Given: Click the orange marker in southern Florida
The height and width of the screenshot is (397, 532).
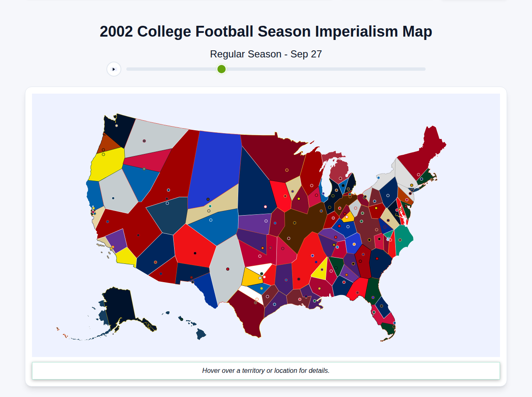Looking at the screenshot, I should coord(394,327).
